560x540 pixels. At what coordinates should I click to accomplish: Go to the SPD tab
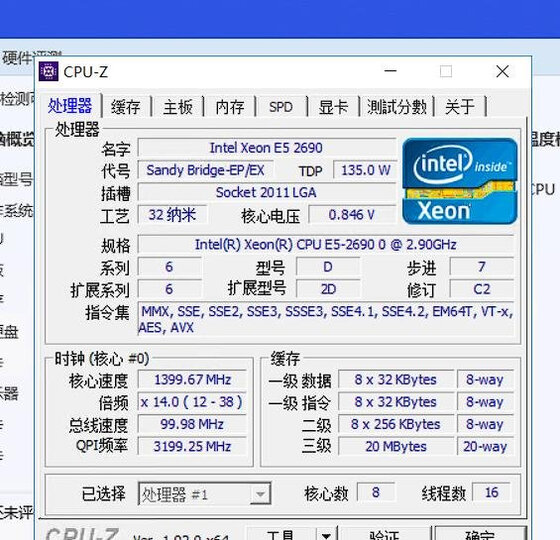coord(281,106)
